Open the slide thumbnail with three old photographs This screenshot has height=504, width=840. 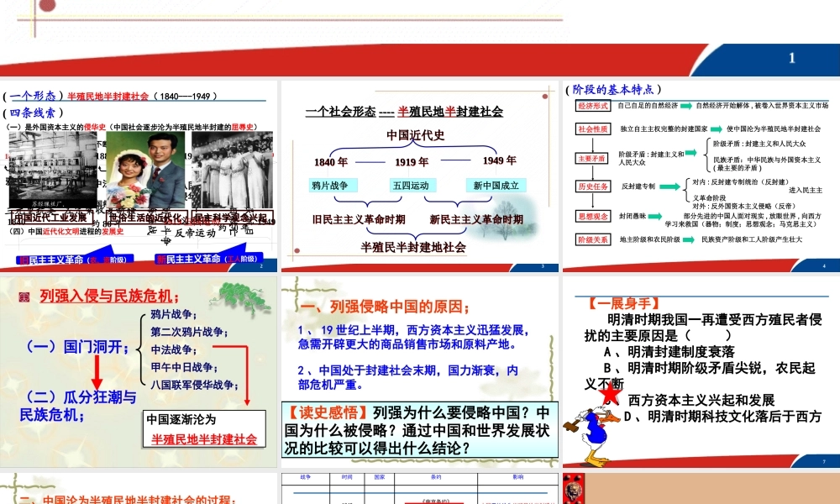pos(139,176)
